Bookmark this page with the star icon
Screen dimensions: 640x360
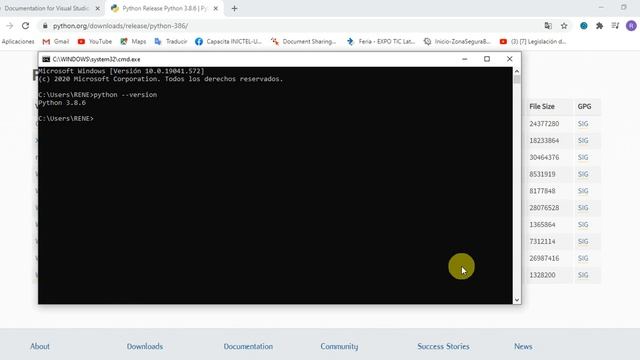[564, 26]
